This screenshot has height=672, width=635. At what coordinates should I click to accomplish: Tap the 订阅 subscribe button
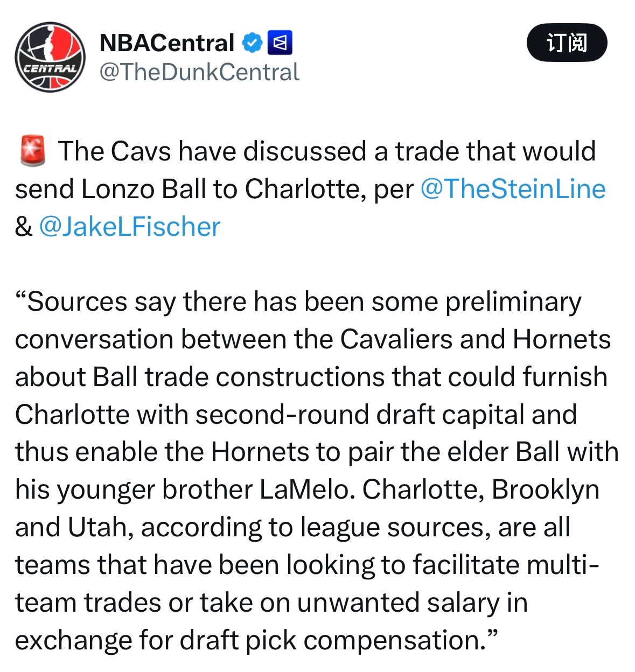click(567, 43)
